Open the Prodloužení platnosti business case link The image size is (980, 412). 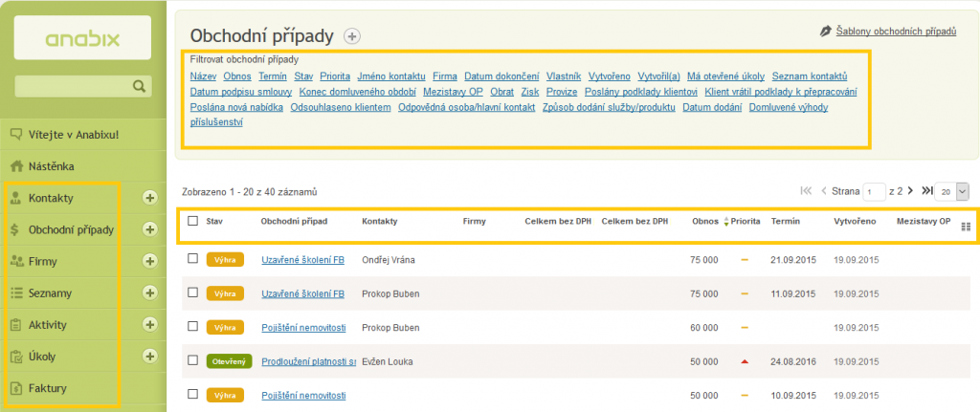tap(302, 361)
